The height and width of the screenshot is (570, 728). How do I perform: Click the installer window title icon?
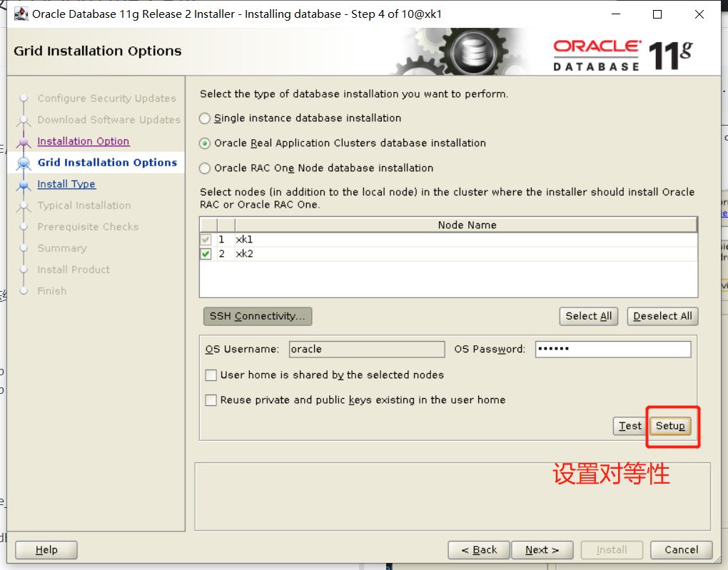pyautogui.click(x=21, y=14)
